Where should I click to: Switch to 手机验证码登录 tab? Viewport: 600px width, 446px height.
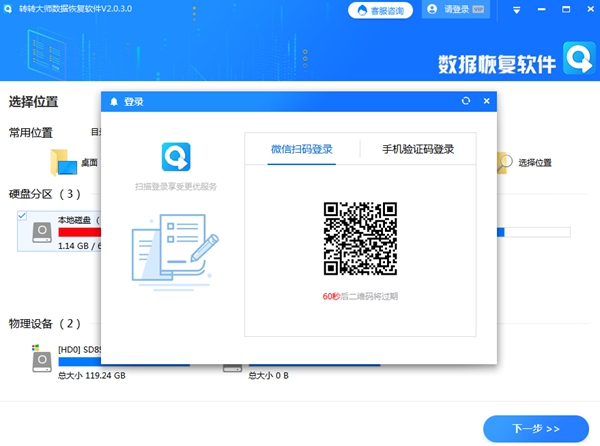tap(418, 149)
